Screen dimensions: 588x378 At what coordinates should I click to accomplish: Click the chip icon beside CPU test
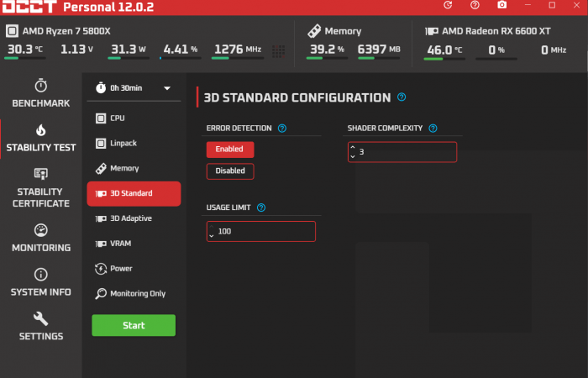click(101, 118)
